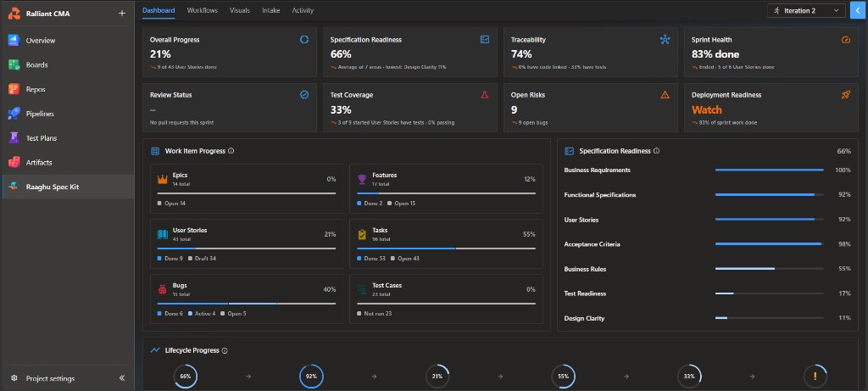Open Project settings gear
This screenshot has width=868, height=391.
click(14, 379)
